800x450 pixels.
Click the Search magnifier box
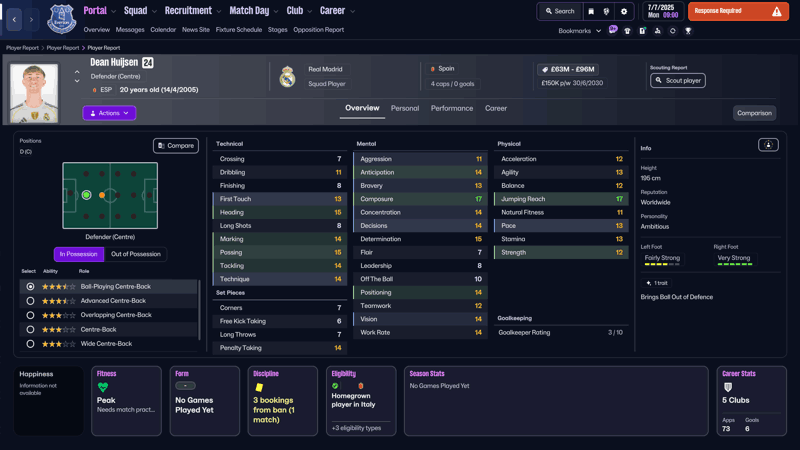tap(560, 11)
